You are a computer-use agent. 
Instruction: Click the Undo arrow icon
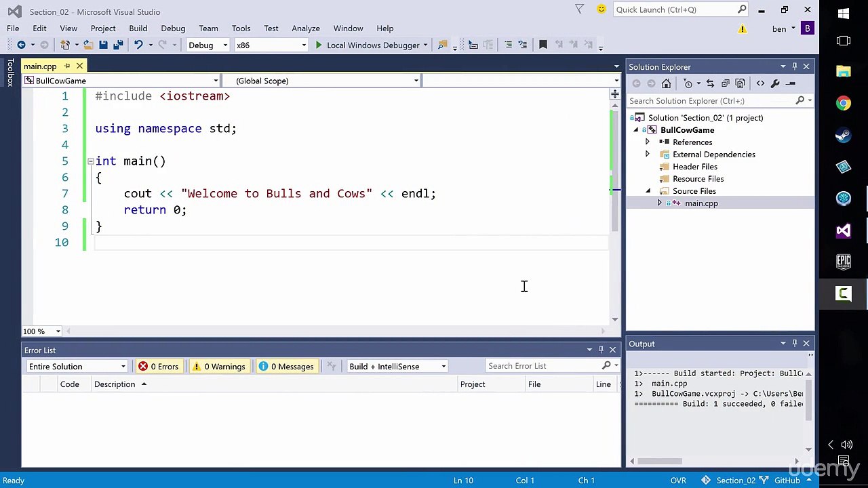(138, 45)
